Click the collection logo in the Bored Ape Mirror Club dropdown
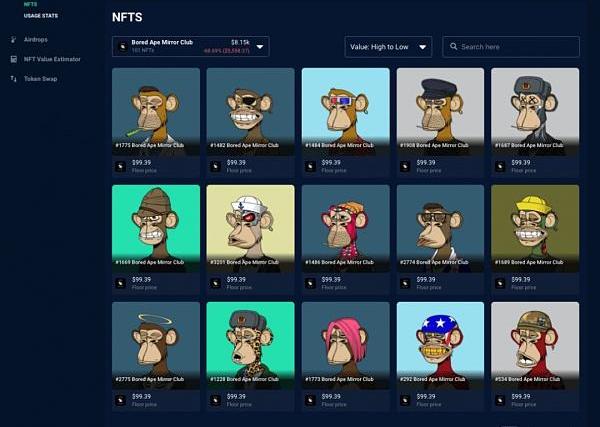This screenshot has height=427, width=600. pyautogui.click(x=122, y=47)
